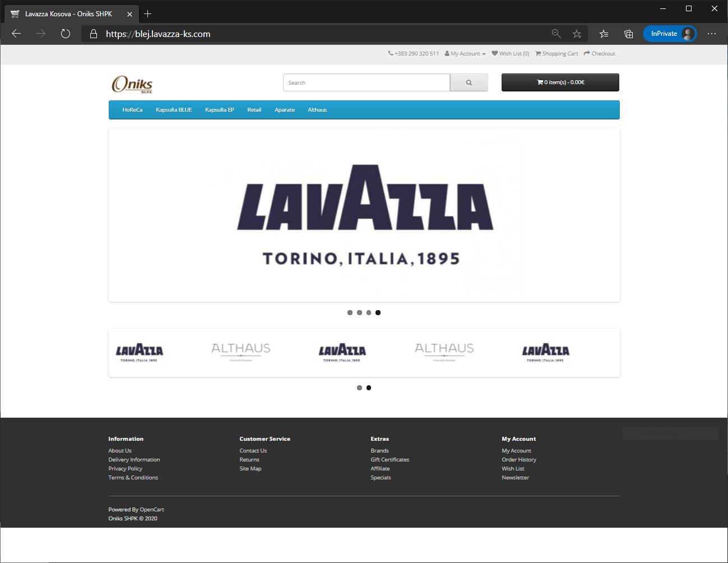Open the Shopping Cart link
This screenshot has width=728, height=563.
tap(557, 54)
